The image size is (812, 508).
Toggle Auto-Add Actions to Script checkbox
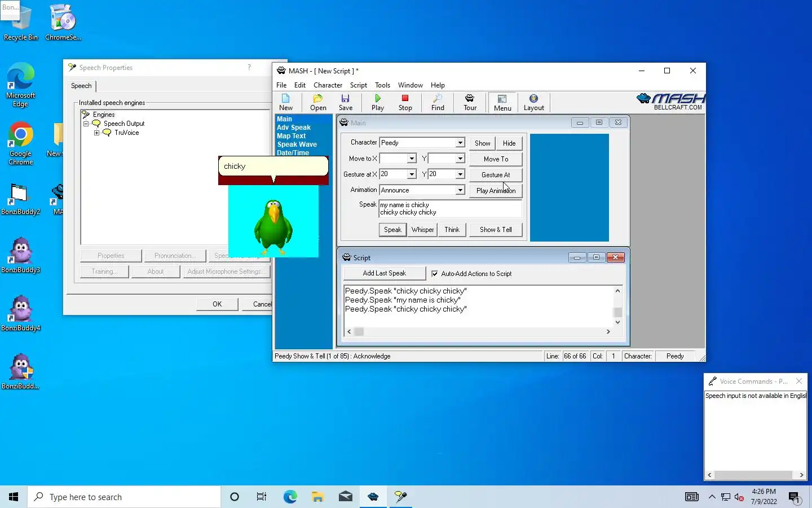[435, 274]
